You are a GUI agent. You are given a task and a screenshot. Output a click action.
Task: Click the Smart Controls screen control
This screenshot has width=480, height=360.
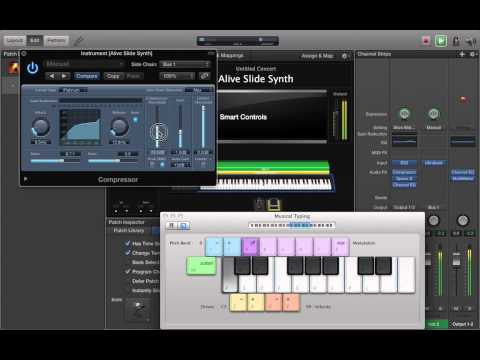pyautogui.click(x=271, y=117)
